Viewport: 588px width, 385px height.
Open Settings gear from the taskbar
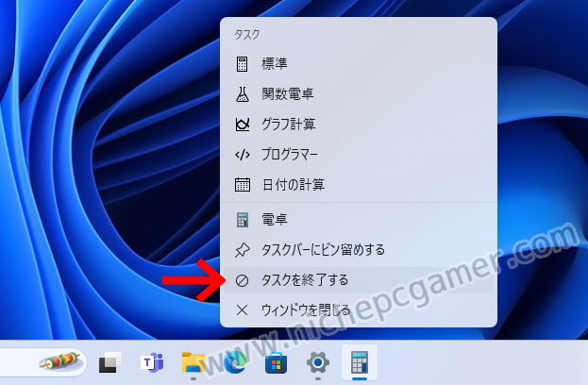pos(318,362)
